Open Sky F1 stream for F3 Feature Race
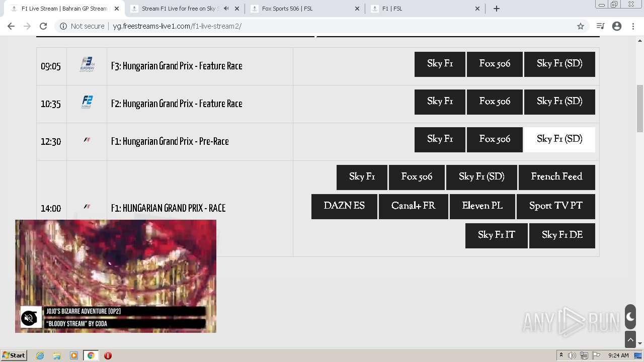Screen dimensions: 644x362 coord(440,64)
